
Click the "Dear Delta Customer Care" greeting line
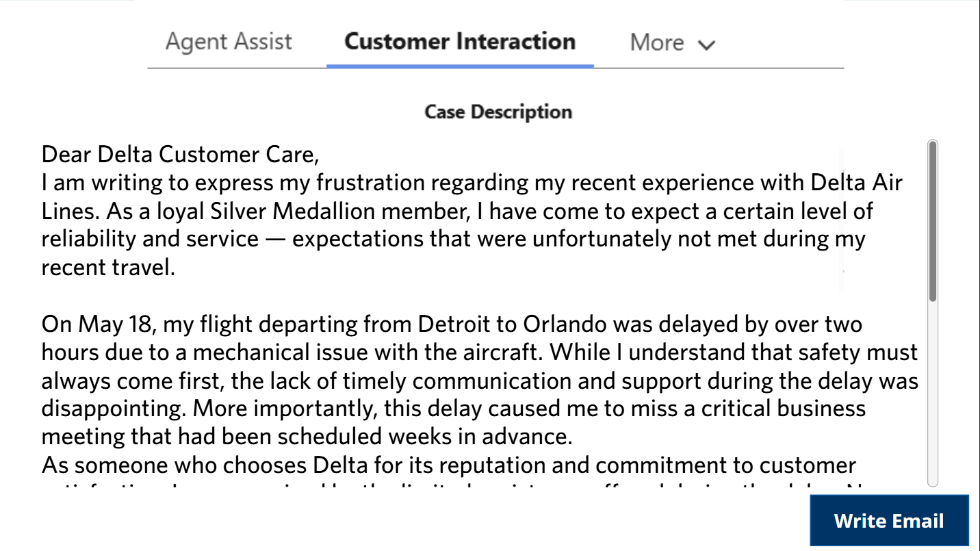tap(180, 155)
